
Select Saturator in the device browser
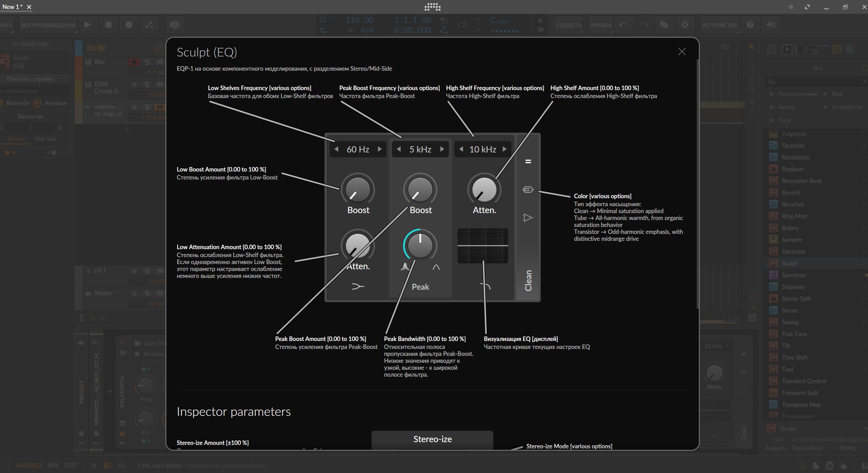tap(793, 252)
